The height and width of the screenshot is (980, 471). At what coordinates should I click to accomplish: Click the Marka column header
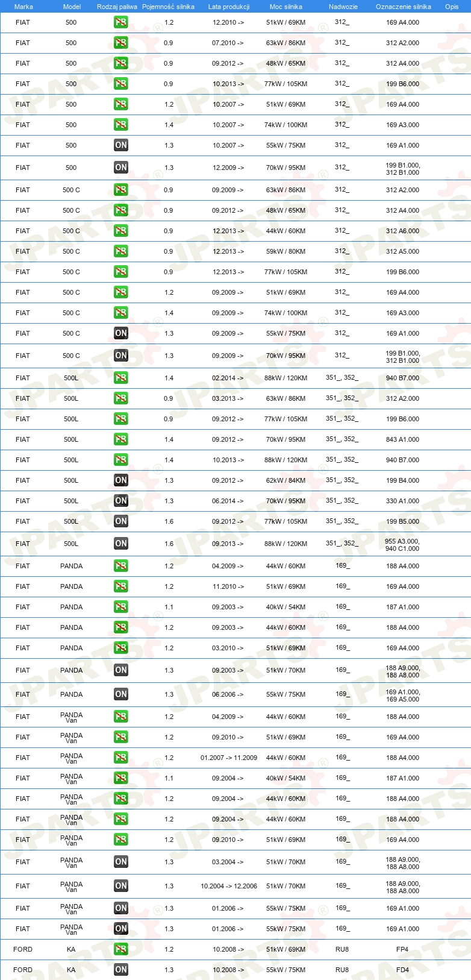[x=23, y=7]
